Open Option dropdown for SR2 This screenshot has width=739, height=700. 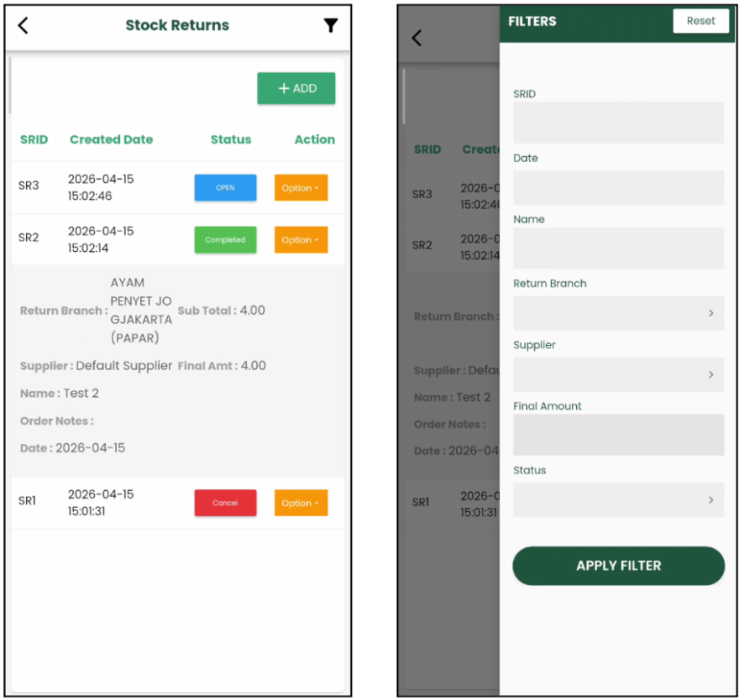click(301, 240)
